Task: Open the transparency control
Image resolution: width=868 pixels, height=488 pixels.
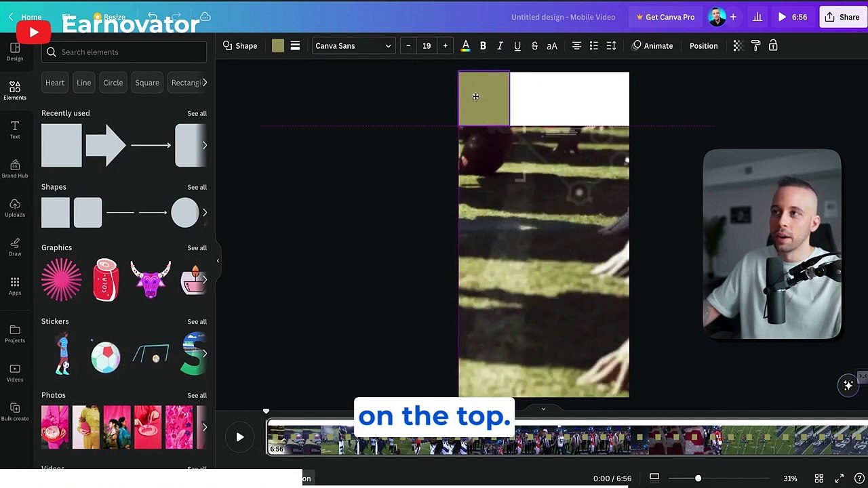Action: (x=738, y=46)
